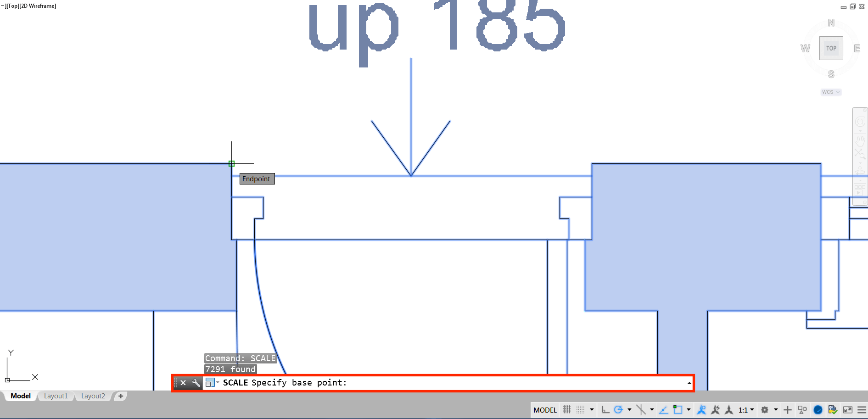Open viewport controls [-] menu
Image resolution: width=868 pixels, height=419 pixels.
(3, 6)
